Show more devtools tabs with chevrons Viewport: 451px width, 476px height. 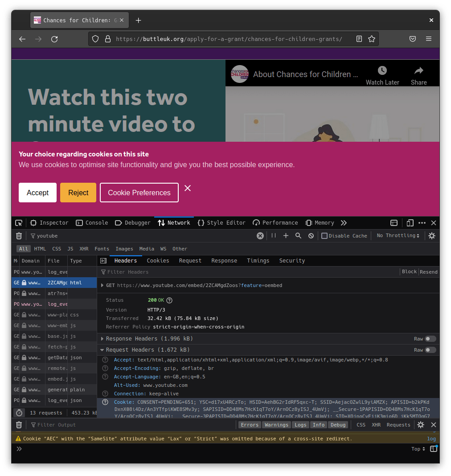[344, 223]
